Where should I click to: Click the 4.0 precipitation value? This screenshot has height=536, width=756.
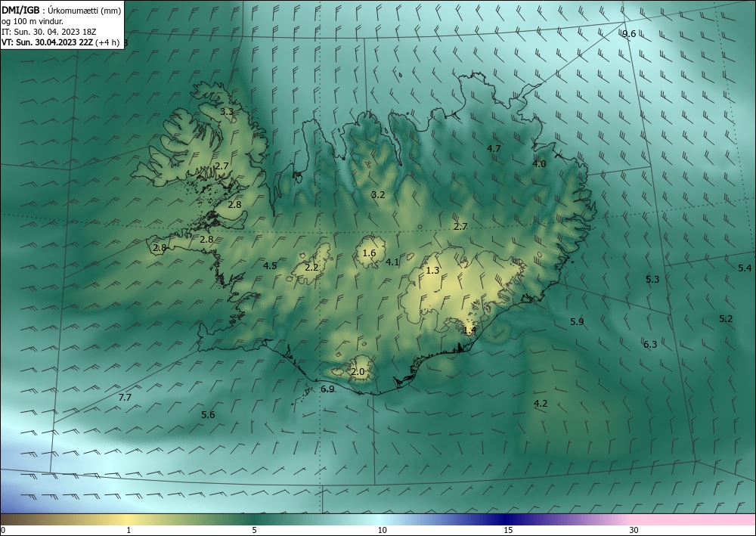coord(539,164)
